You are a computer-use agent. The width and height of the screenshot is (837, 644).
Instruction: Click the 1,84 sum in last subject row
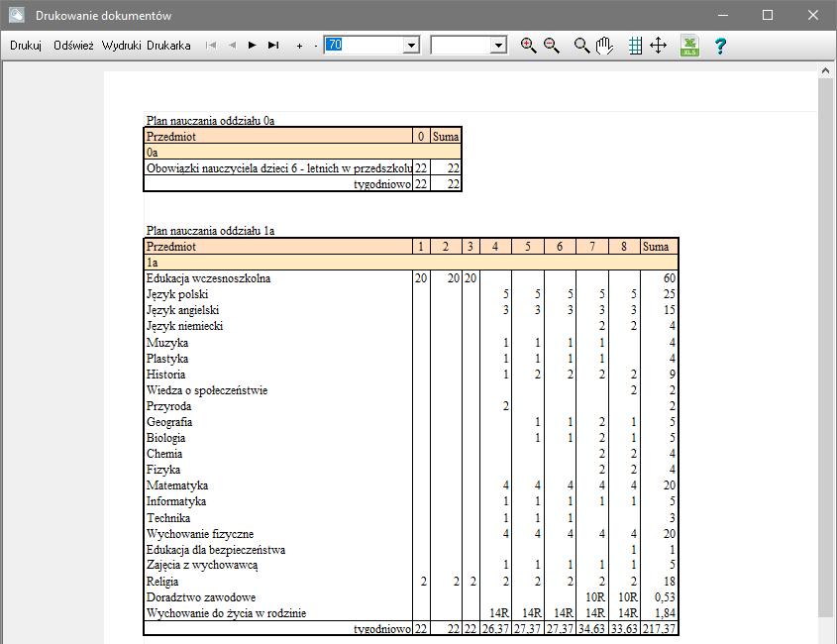click(665, 613)
